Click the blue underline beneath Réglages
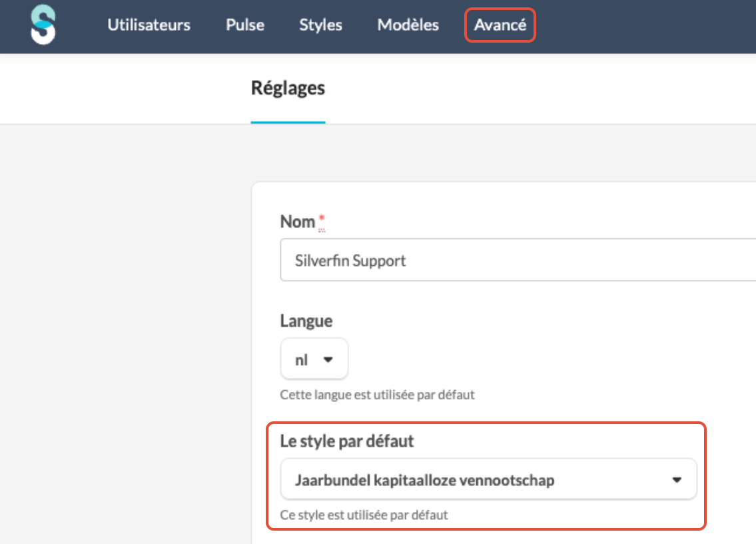756x544 pixels. coord(288,123)
